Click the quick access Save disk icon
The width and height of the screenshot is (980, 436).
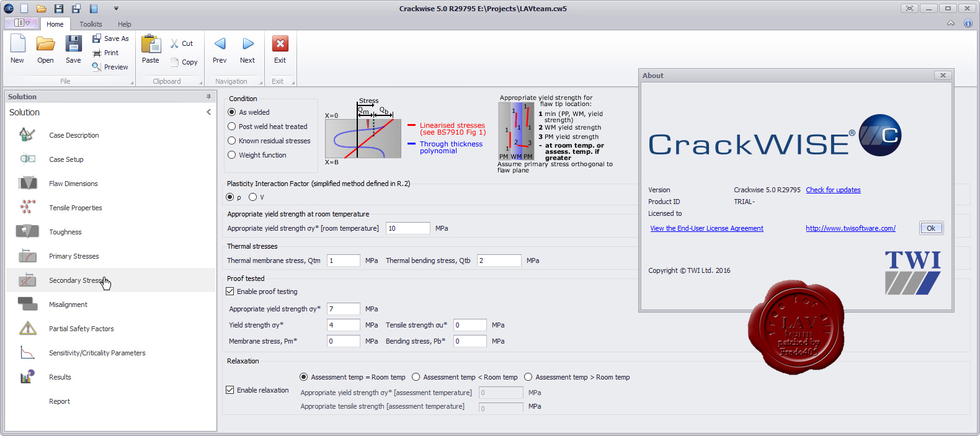coord(59,9)
